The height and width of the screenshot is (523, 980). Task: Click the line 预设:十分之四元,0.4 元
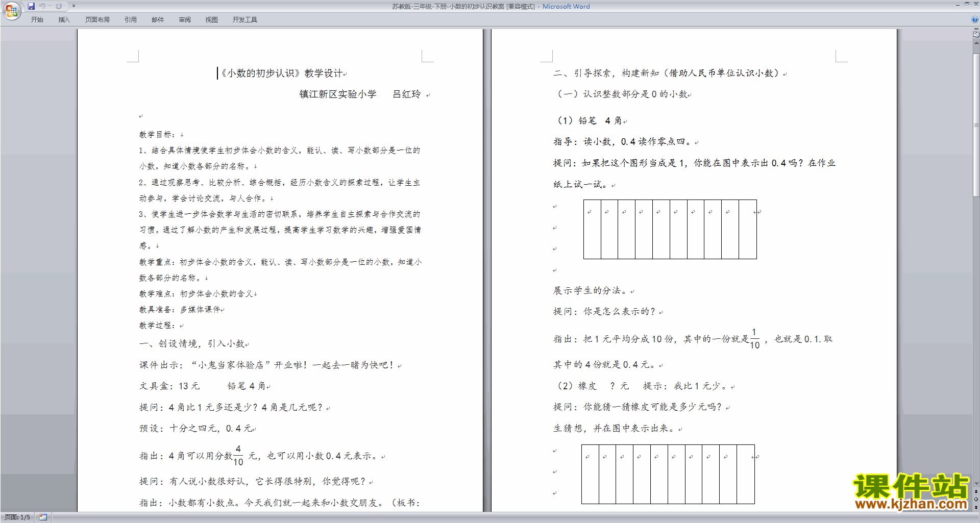pyautogui.click(x=197, y=429)
